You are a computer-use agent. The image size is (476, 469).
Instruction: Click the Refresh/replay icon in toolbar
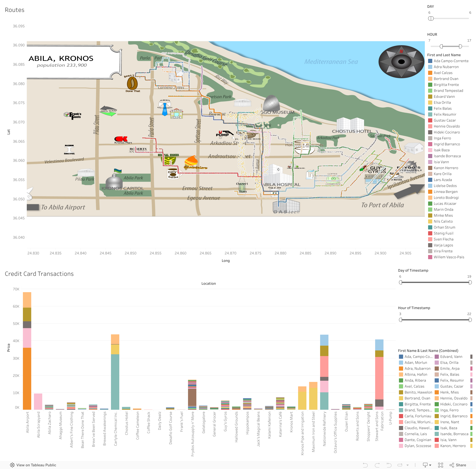(400, 465)
